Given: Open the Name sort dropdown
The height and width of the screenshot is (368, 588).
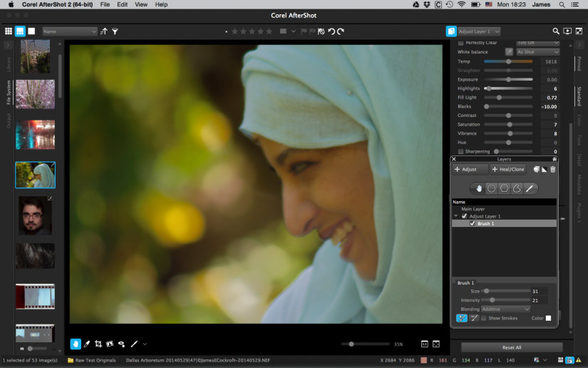Looking at the screenshot, I should (x=70, y=31).
